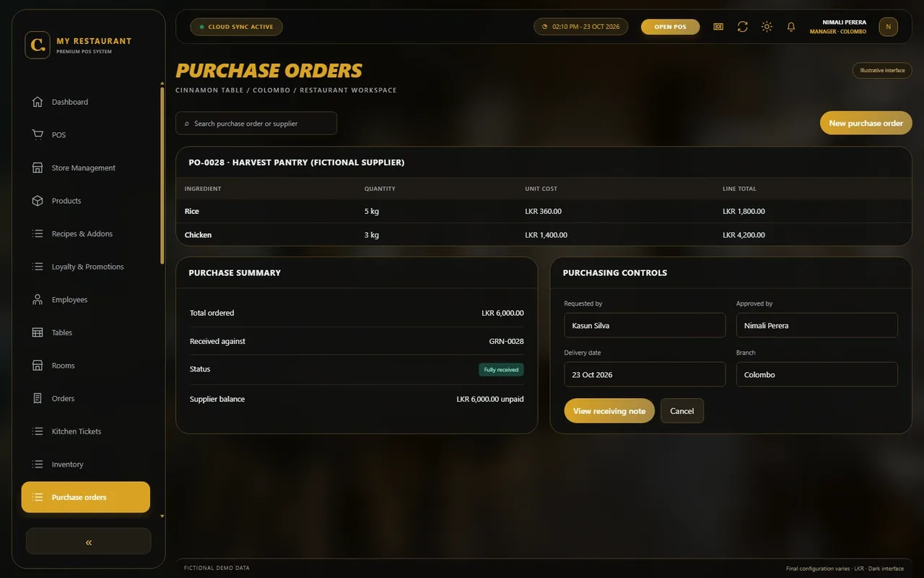The width and height of the screenshot is (924, 578).
Task: Select the Purchase orders menu item
Action: tap(86, 497)
